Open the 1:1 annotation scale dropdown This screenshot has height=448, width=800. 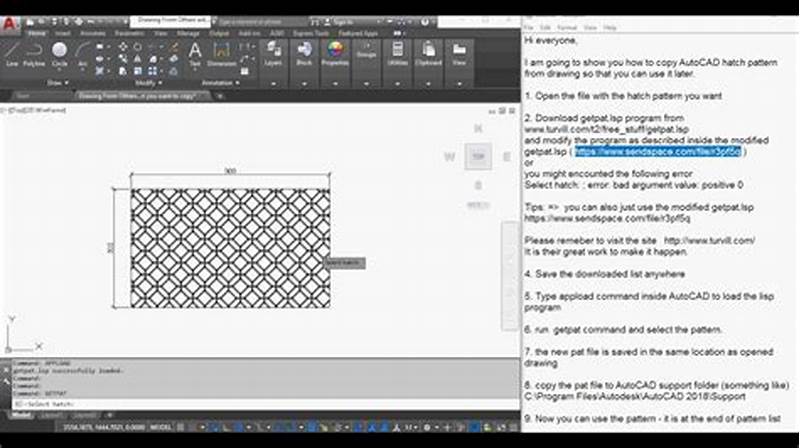[409, 428]
